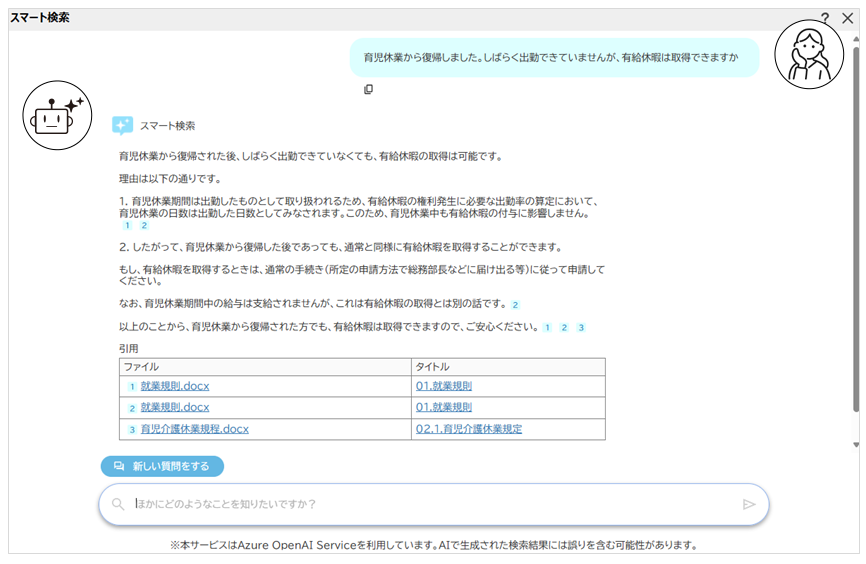
Task: Open the first-row 就業規則.docx file link
Action: 175,386
